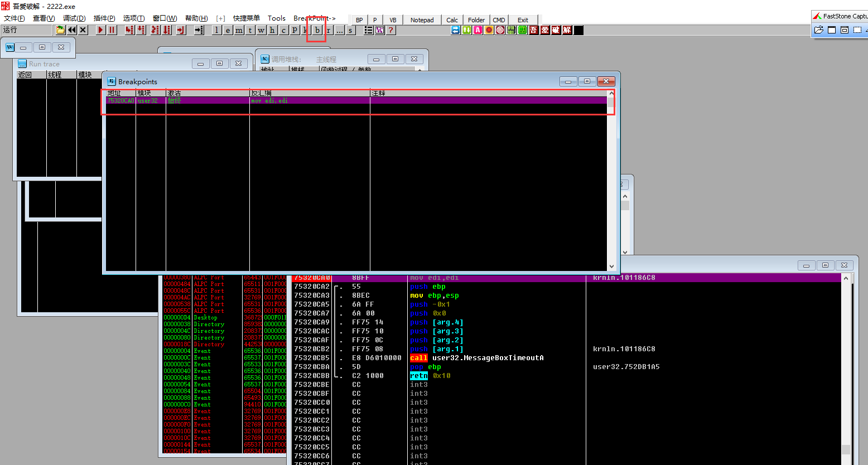Open CPU window with 'c' button
The image size is (868, 465).
283,30
